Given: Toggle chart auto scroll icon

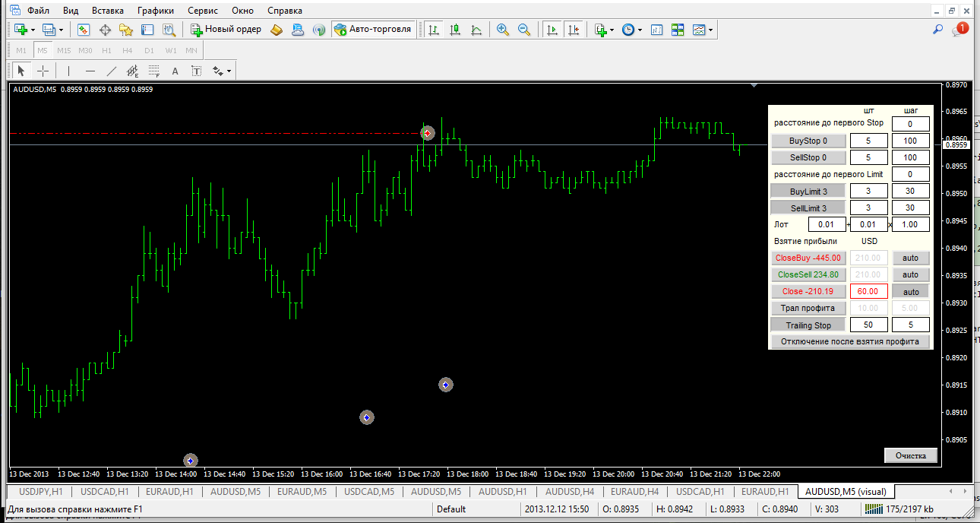Looking at the screenshot, I should [552, 30].
